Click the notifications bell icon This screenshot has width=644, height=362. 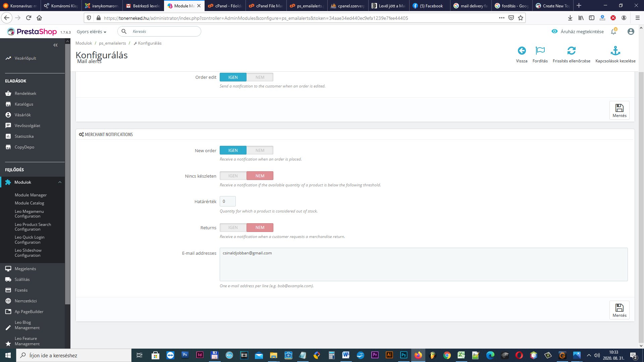613,32
